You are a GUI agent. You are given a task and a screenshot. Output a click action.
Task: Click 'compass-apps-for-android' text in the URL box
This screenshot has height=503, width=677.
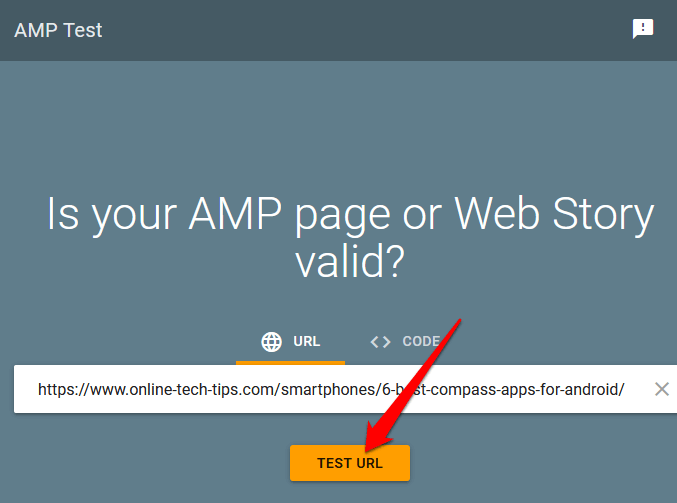(530, 389)
